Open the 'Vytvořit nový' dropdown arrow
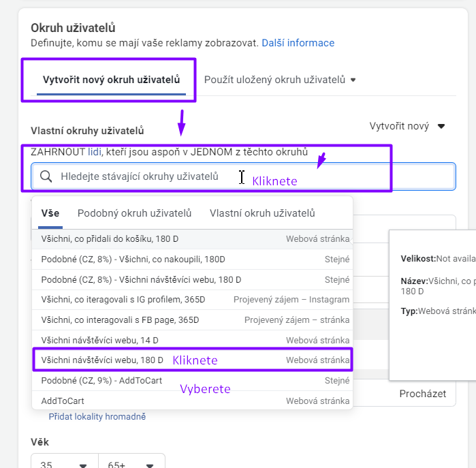The width and height of the screenshot is (476, 468). 441,126
